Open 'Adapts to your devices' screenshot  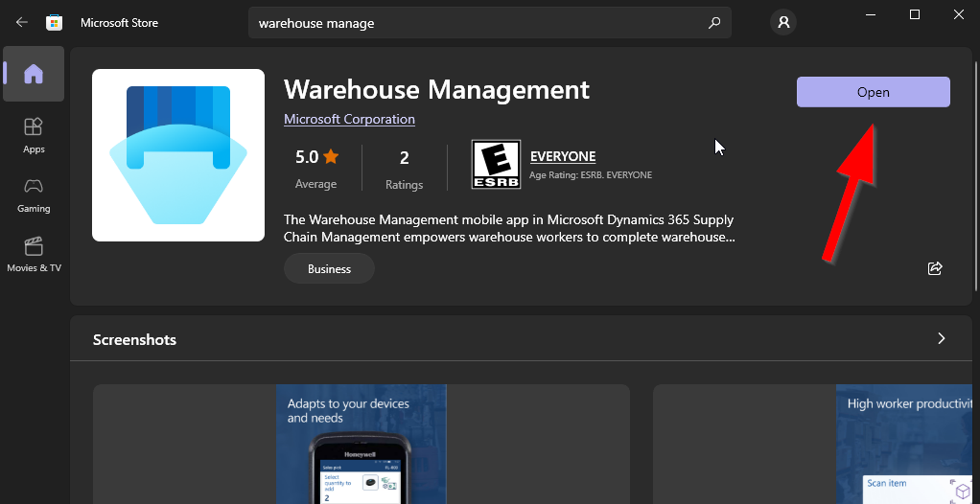pos(362,444)
